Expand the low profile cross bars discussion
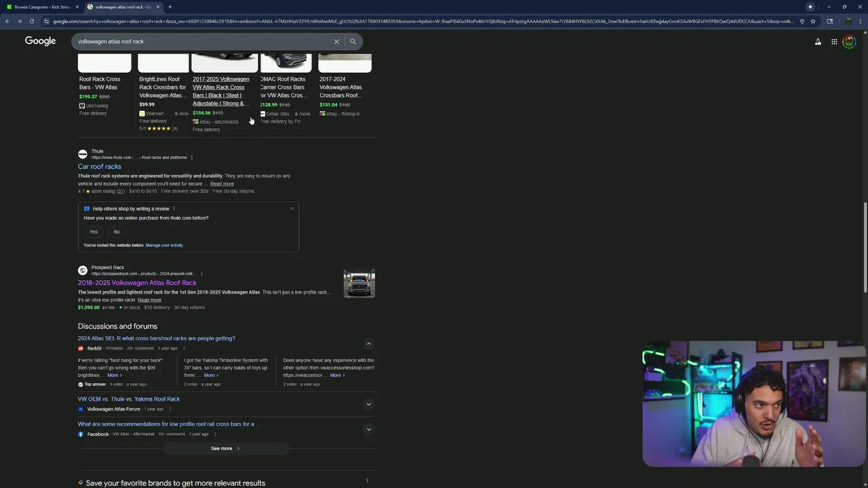868x488 pixels. 368,429
